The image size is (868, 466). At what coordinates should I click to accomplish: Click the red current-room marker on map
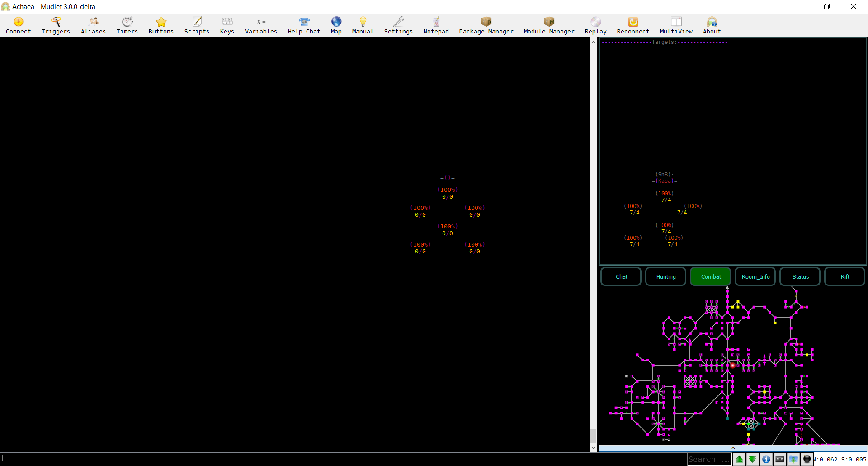(x=732, y=365)
